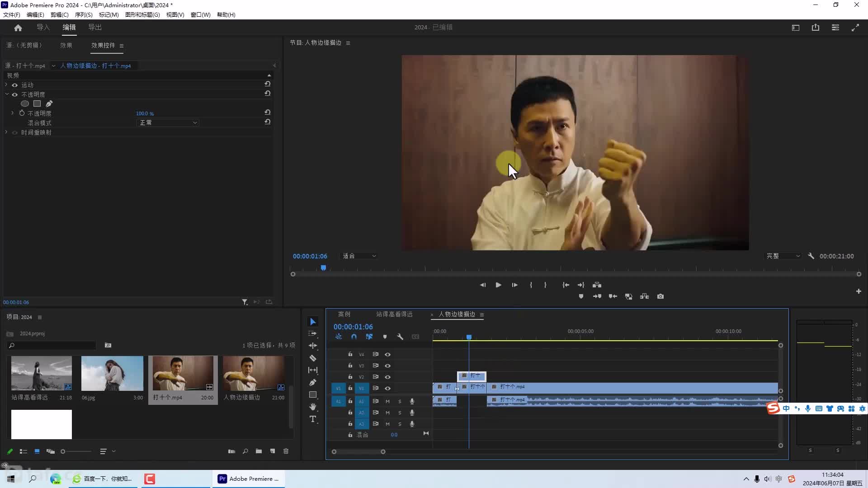This screenshot has height=488, width=868.
Task: Click the Delete trash icon in project
Action: [286, 451]
